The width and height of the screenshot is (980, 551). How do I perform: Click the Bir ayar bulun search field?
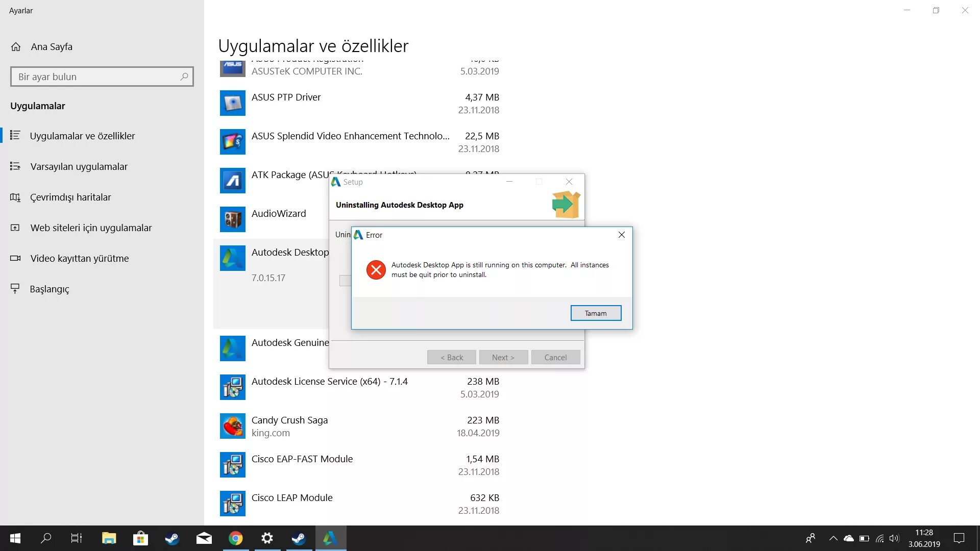(97, 77)
